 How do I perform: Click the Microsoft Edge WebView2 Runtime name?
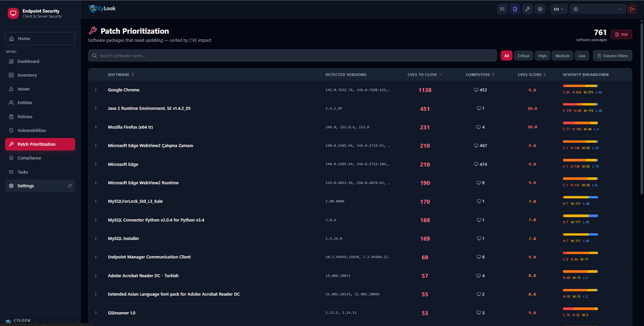[x=143, y=183]
